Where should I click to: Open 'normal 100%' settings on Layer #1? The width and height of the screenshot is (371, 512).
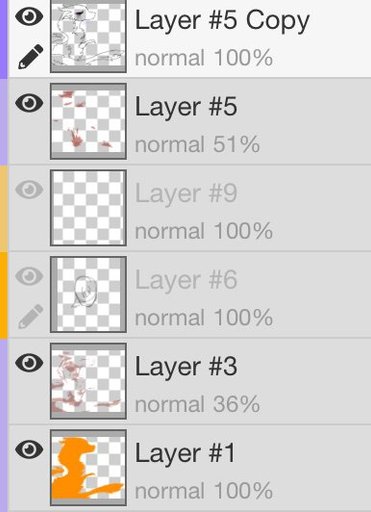pos(204,491)
